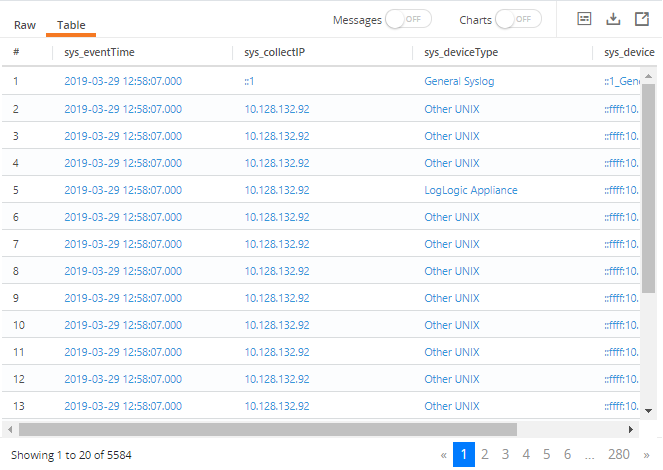Click the download results icon
The height and width of the screenshot is (470, 663).
pos(614,19)
